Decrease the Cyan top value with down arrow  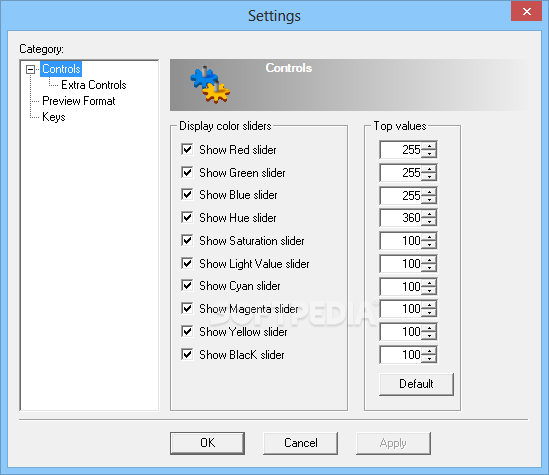click(429, 291)
